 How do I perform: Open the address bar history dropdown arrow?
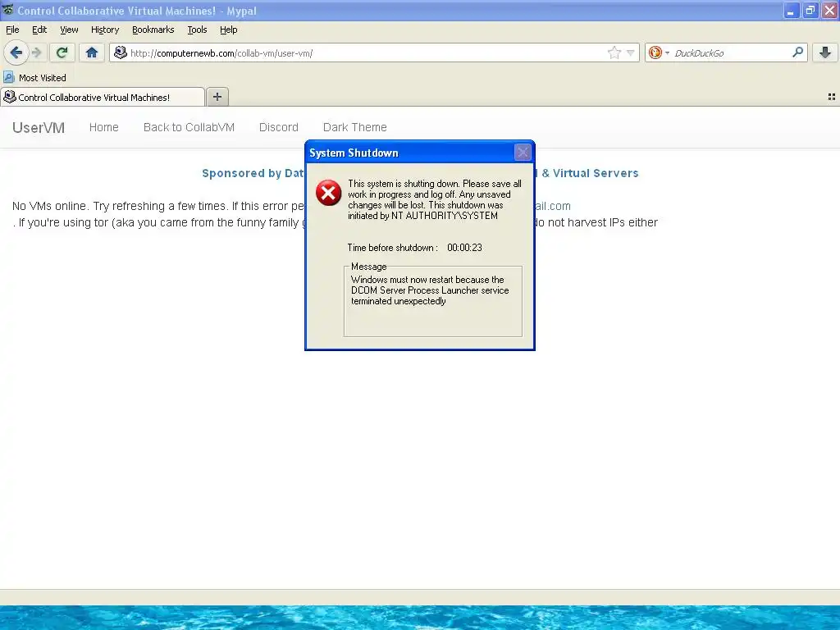click(x=631, y=52)
